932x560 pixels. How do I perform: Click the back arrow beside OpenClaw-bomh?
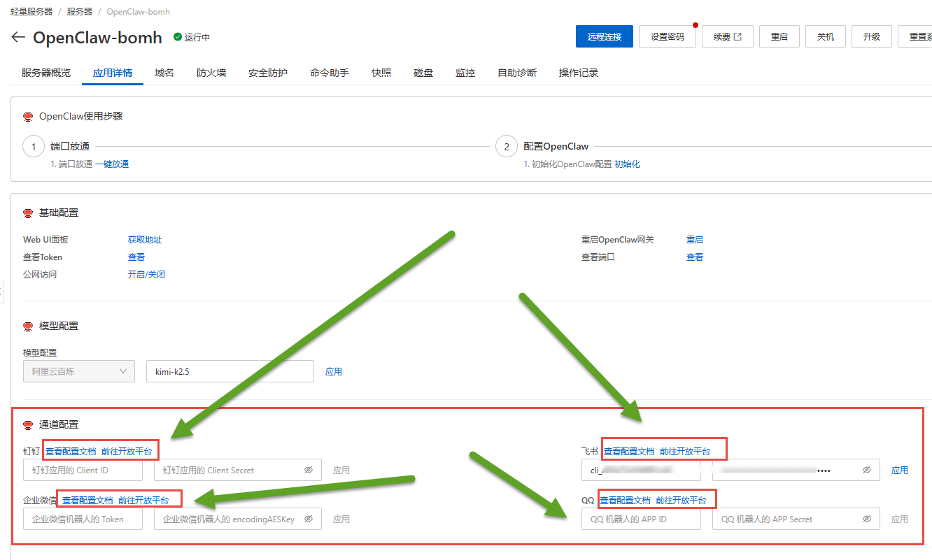tap(18, 37)
